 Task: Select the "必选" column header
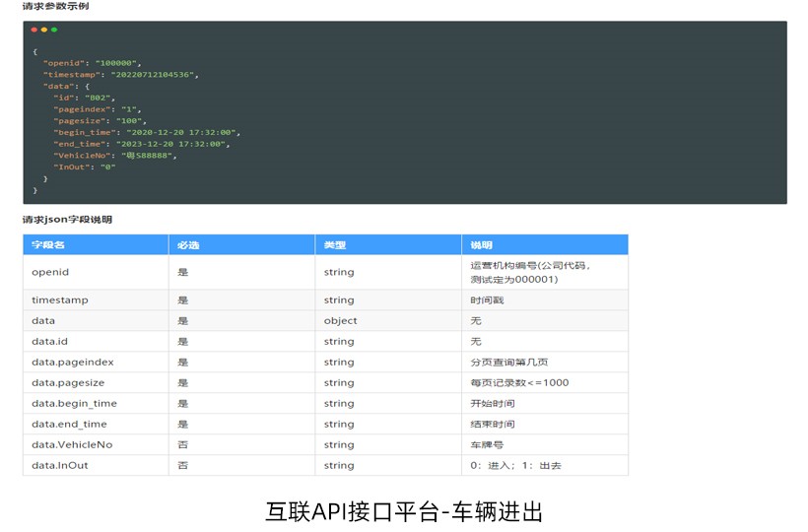coord(187,244)
